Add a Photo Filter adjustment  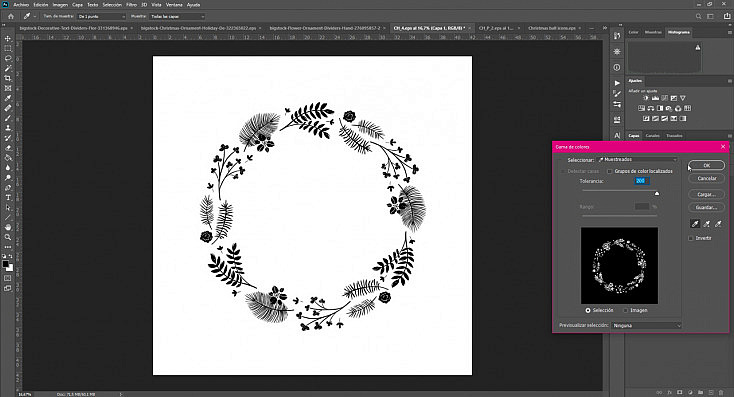tap(669, 108)
